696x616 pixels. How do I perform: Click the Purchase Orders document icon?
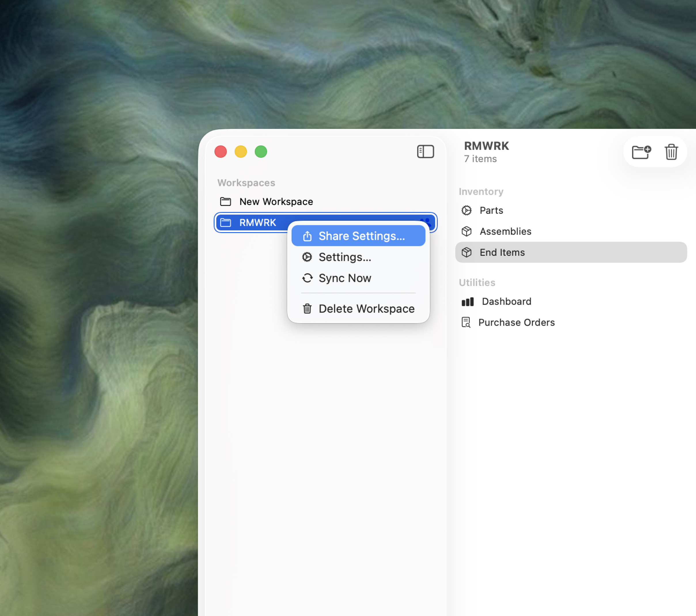[465, 322]
